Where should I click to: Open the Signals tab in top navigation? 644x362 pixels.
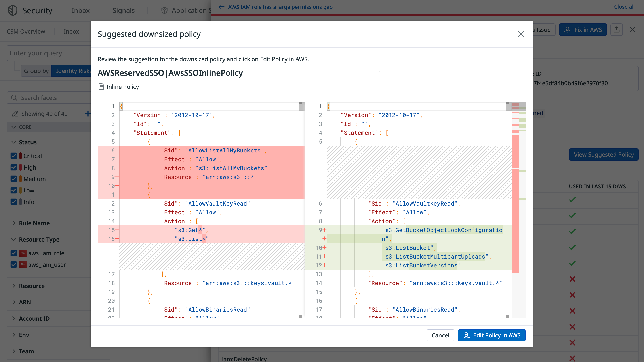(x=124, y=11)
